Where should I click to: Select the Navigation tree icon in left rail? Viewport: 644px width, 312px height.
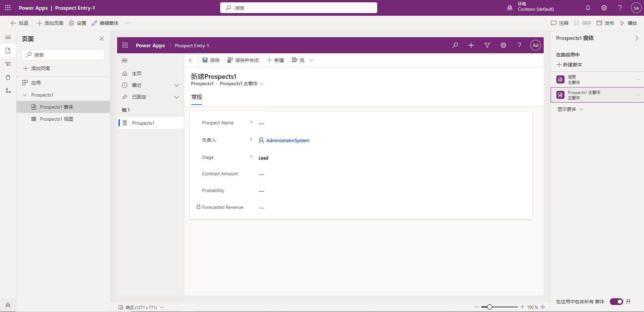click(x=8, y=64)
